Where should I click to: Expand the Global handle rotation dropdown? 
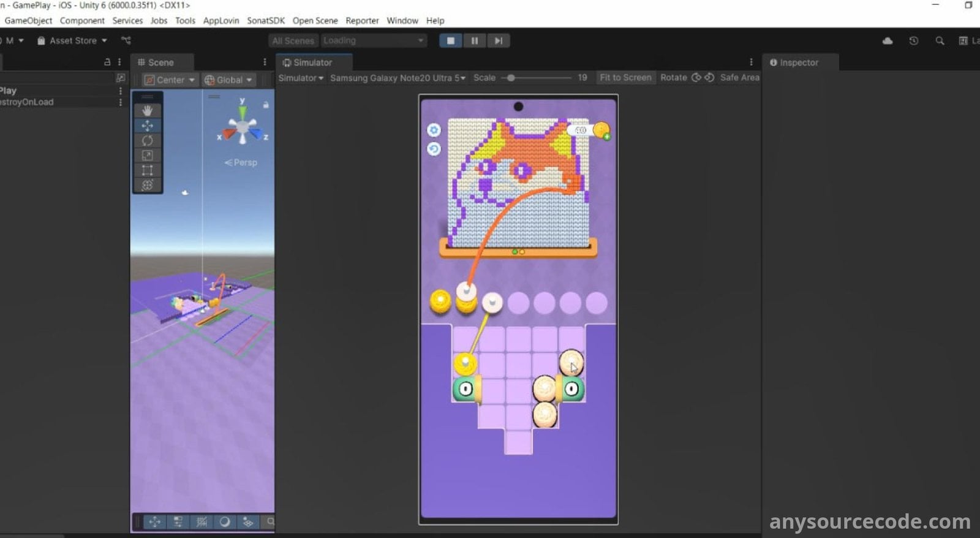(x=228, y=80)
